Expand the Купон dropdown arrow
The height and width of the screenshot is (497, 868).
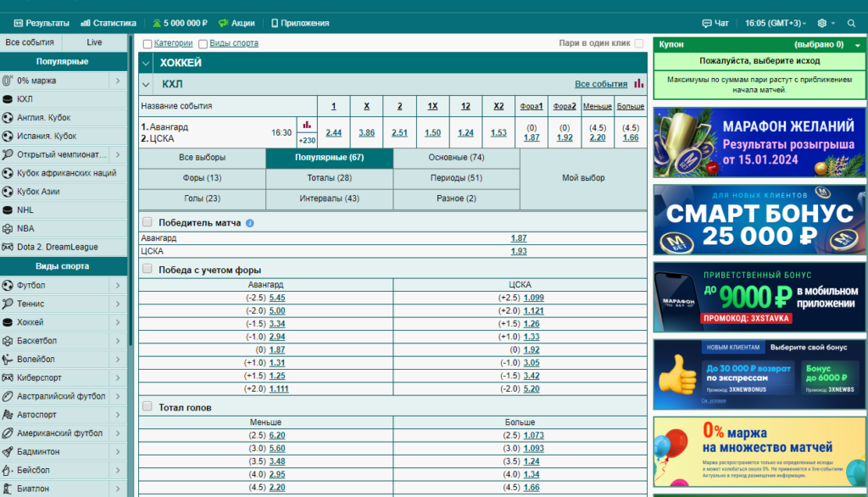coord(858,45)
